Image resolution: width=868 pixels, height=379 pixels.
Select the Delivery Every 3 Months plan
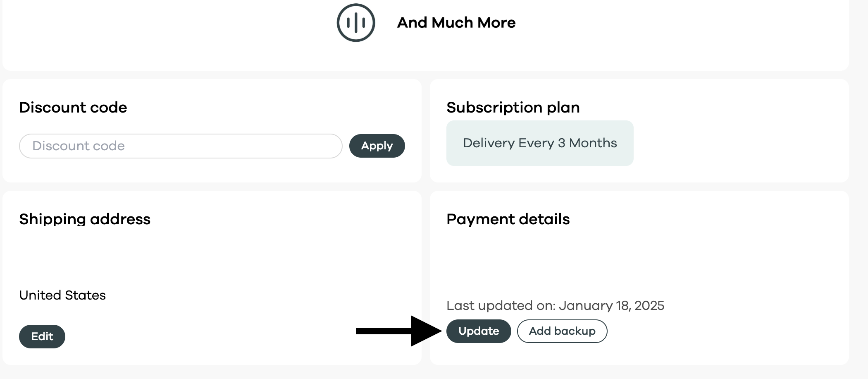click(x=539, y=143)
